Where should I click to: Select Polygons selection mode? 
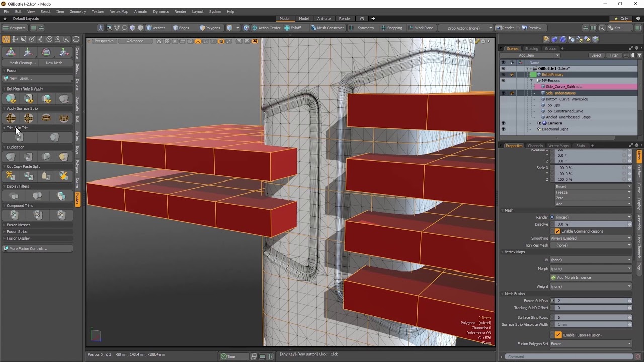coord(210,28)
